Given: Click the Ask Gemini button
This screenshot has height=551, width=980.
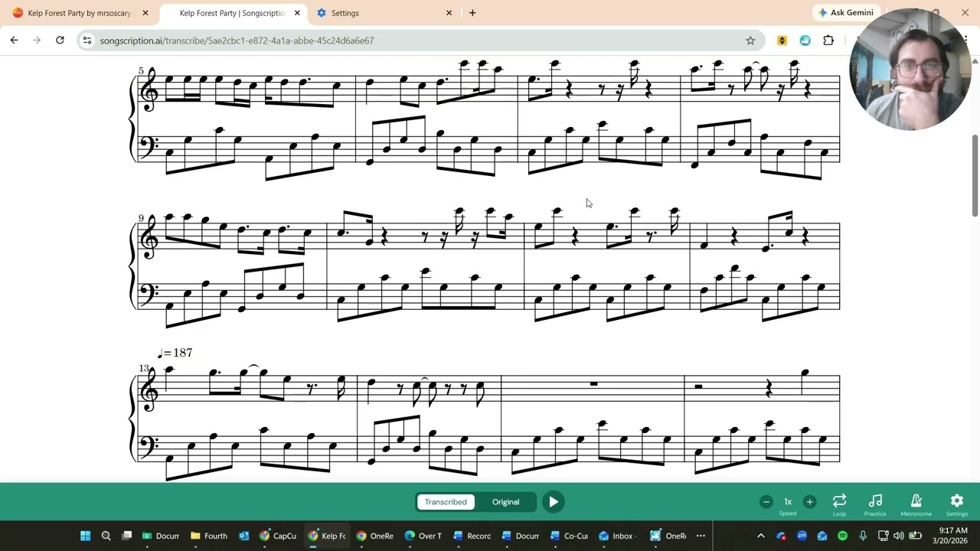Looking at the screenshot, I should point(845,13).
